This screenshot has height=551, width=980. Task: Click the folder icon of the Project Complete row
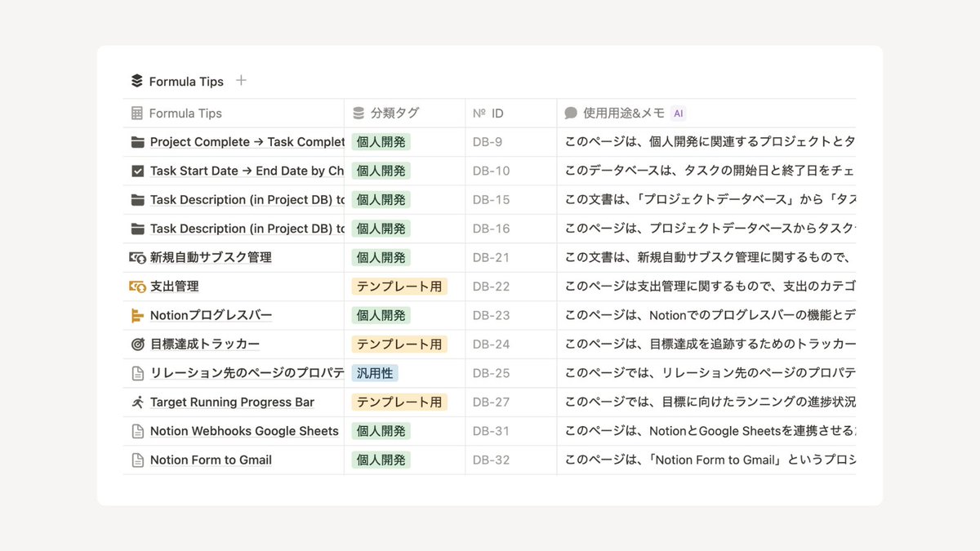tap(137, 142)
